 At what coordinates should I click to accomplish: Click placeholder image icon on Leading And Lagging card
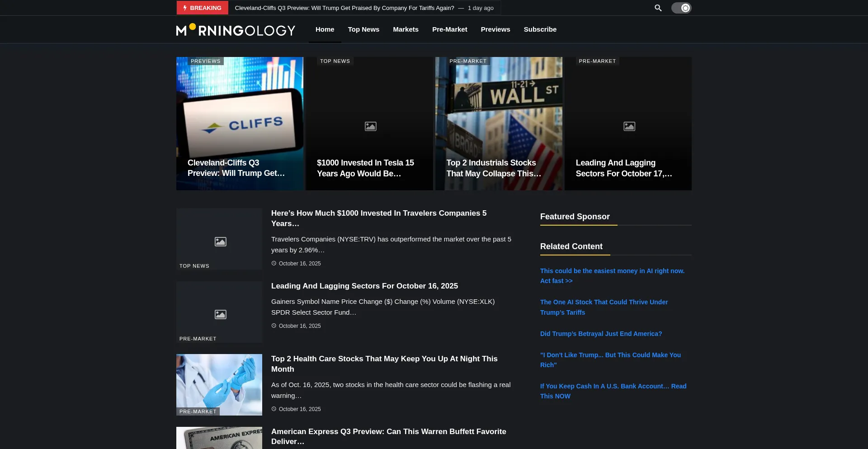point(629,127)
